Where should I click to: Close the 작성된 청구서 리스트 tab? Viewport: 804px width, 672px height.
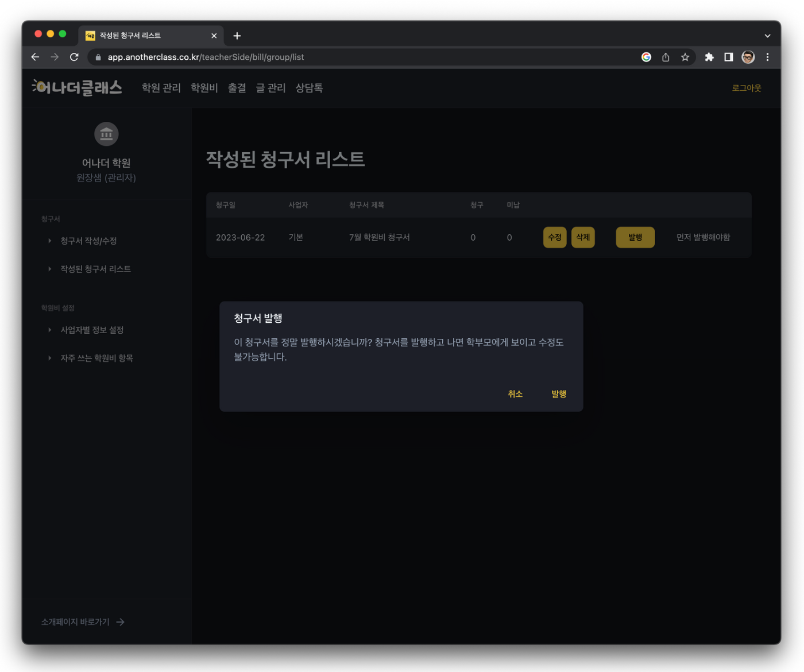tap(214, 36)
